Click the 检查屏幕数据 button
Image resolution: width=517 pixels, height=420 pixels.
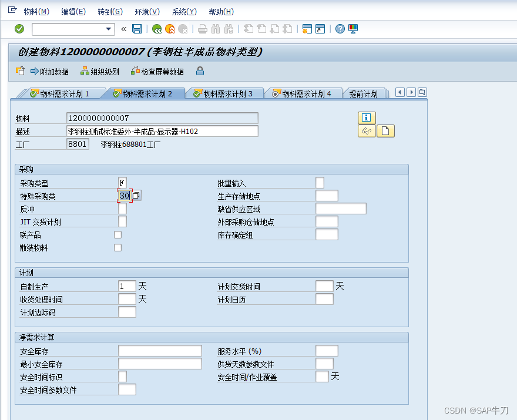pyautogui.click(x=157, y=71)
